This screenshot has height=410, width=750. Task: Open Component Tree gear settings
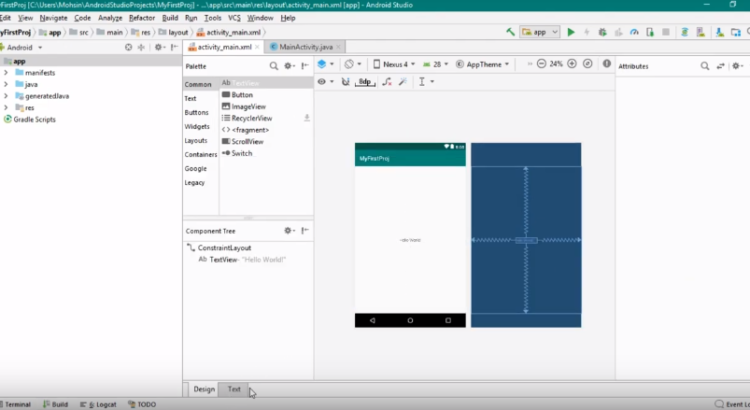click(x=288, y=230)
